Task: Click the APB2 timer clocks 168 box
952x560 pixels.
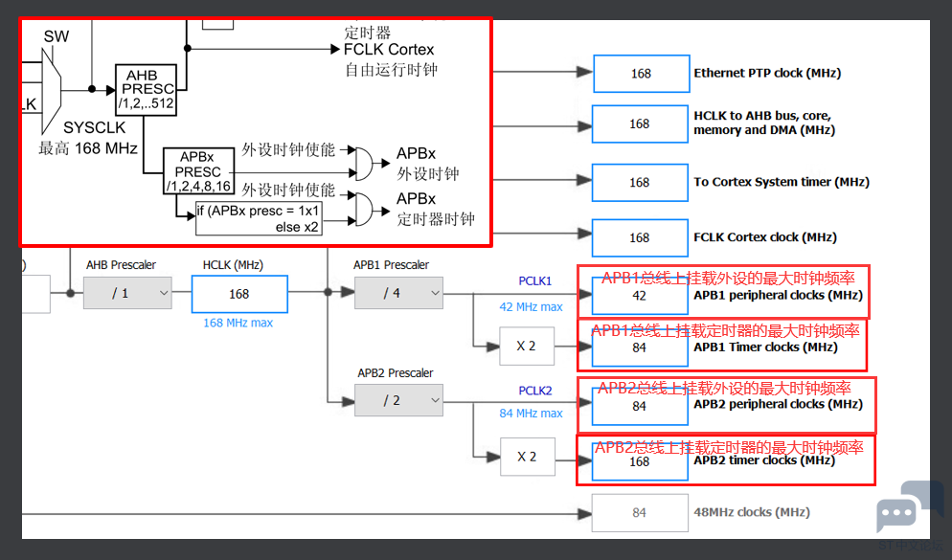Action: click(640, 461)
